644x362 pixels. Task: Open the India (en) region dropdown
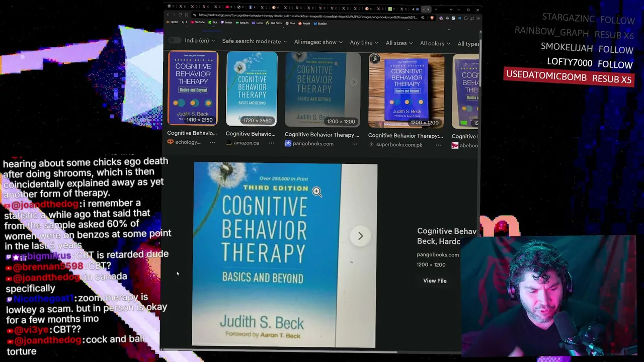[x=200, y=41]
